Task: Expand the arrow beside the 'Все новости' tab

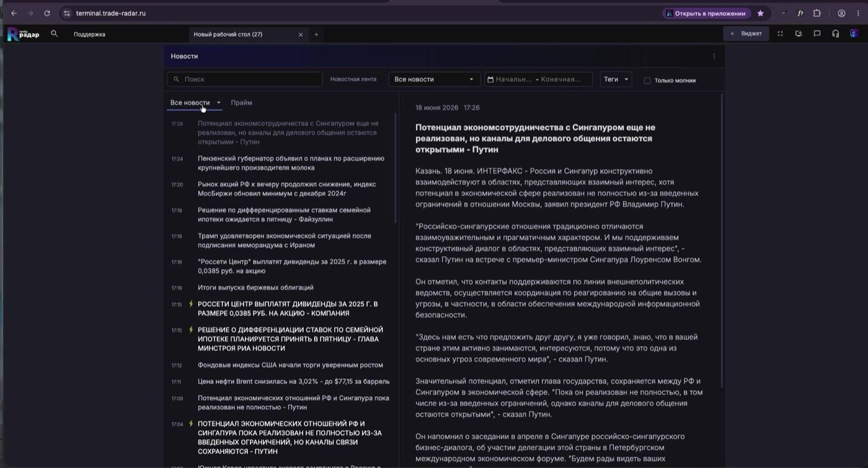Action: pos(219,103)
